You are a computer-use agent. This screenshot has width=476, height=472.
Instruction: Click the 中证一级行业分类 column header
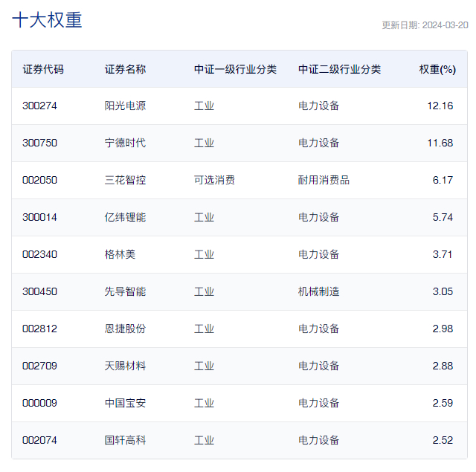pos(235,69)
